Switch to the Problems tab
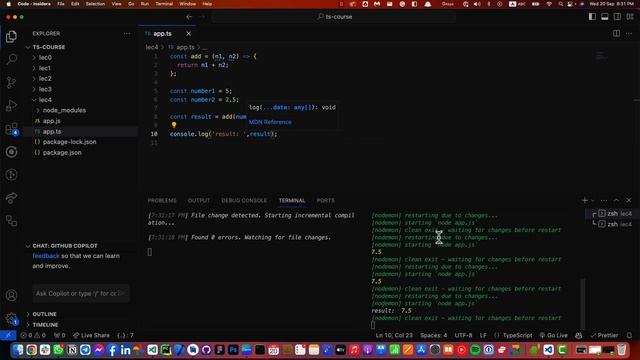640x360 pixels. click(x=162, y=200)
